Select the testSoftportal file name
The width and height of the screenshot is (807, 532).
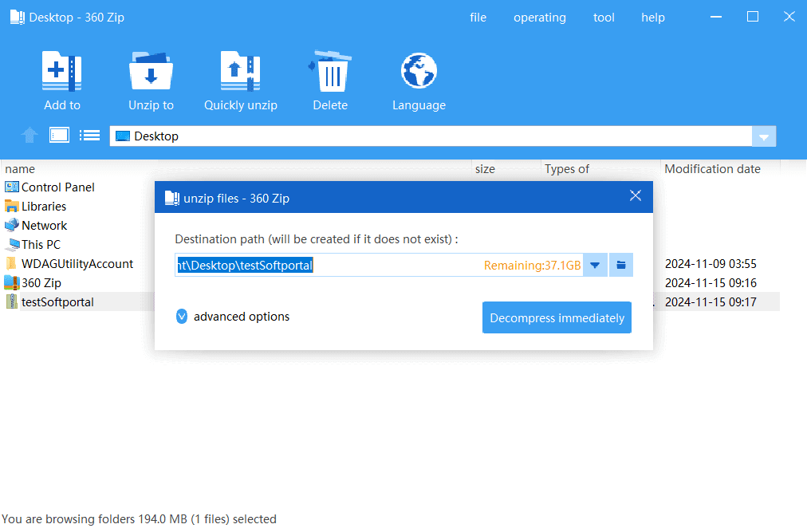point(57,301)
